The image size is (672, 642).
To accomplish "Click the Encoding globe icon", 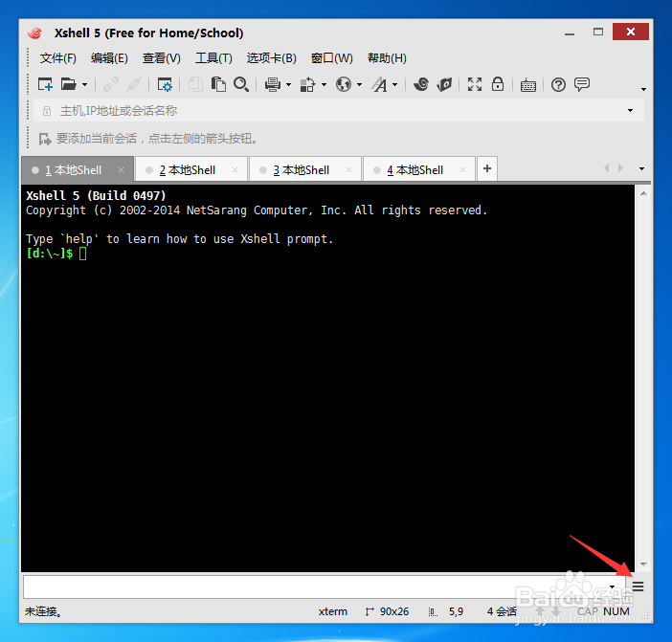I will (x=344, y=84).
